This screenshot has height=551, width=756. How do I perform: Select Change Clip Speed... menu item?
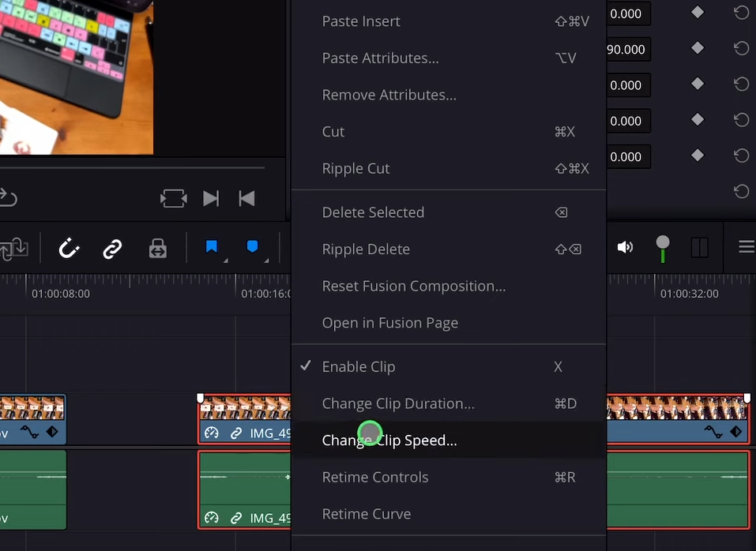[449, 440]
